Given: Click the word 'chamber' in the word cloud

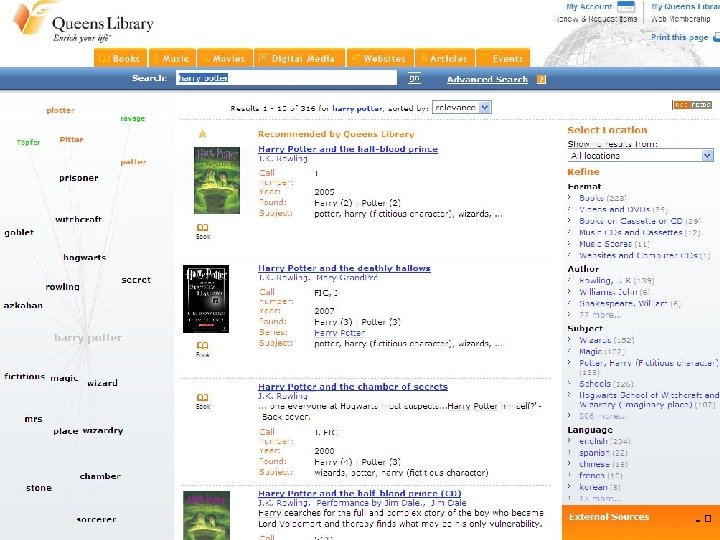Looking at the screenshot, I should point(100,476).
